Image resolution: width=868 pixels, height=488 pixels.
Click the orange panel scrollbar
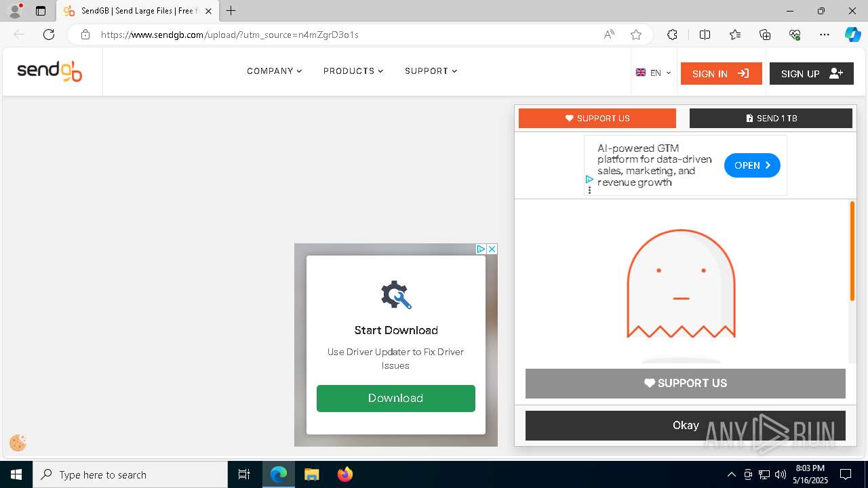852,251
